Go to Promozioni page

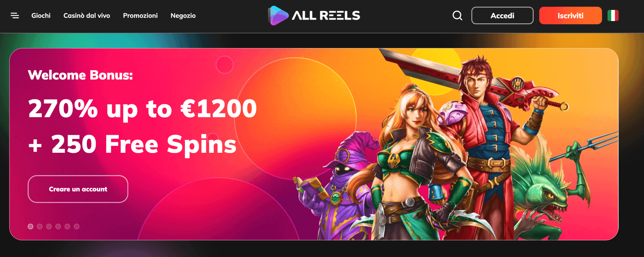click(x=140, y=15)
